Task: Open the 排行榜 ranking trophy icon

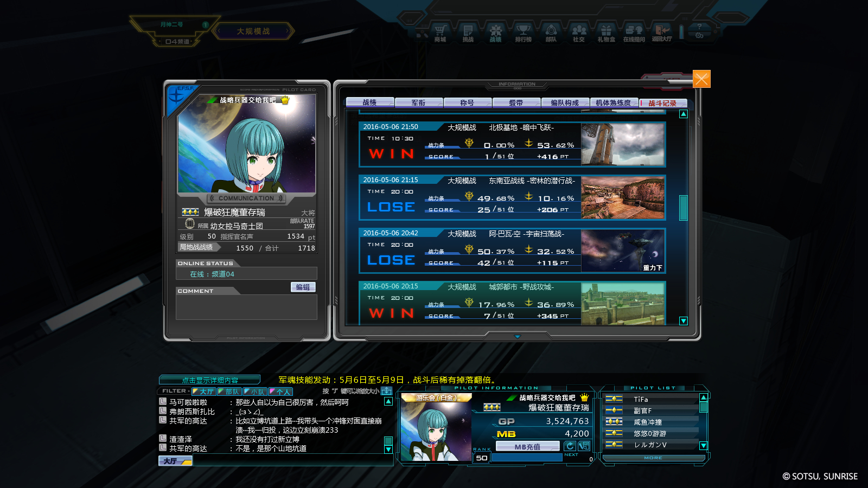Action: pos(523,33)
